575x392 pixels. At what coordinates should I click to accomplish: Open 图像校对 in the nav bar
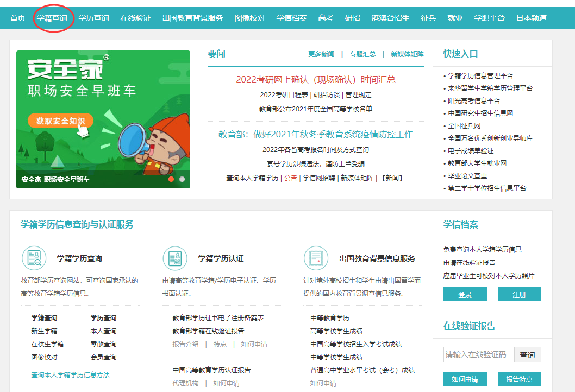250,18
